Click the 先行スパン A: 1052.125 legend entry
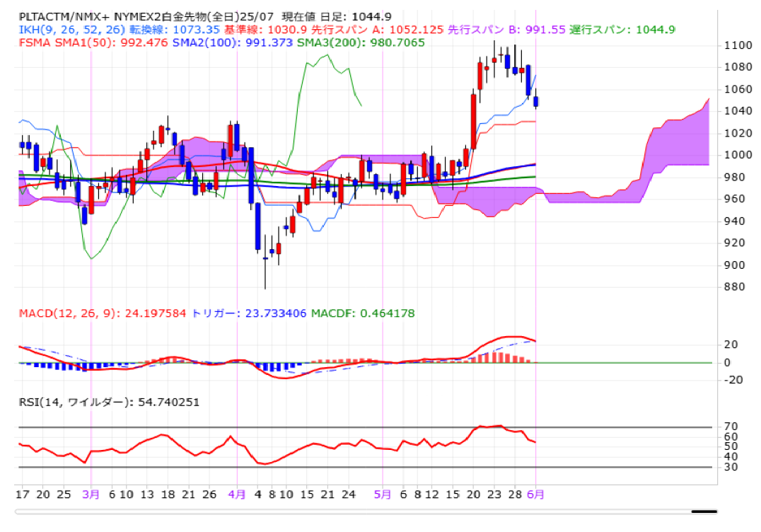This screenshot has height=532, width=761. coord(377,30)
